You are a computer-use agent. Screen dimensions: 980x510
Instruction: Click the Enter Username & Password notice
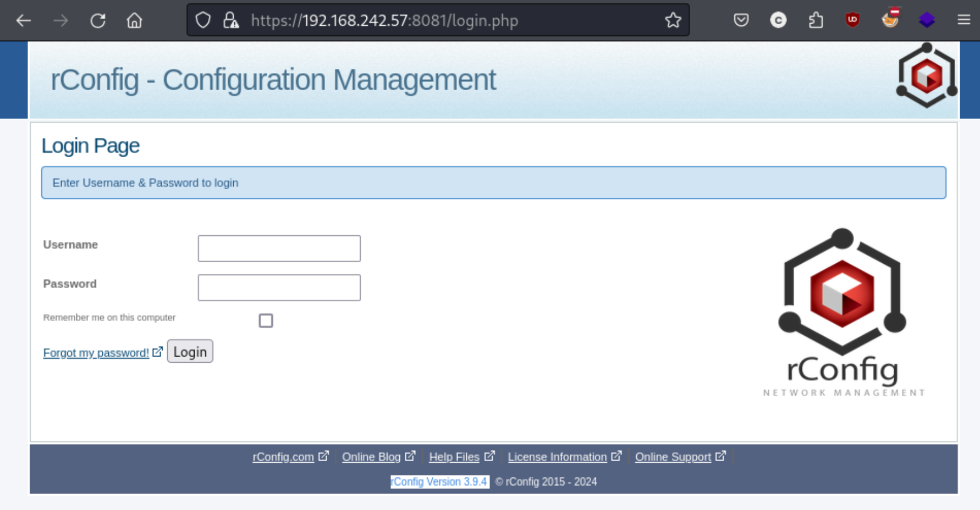point(494,182)
